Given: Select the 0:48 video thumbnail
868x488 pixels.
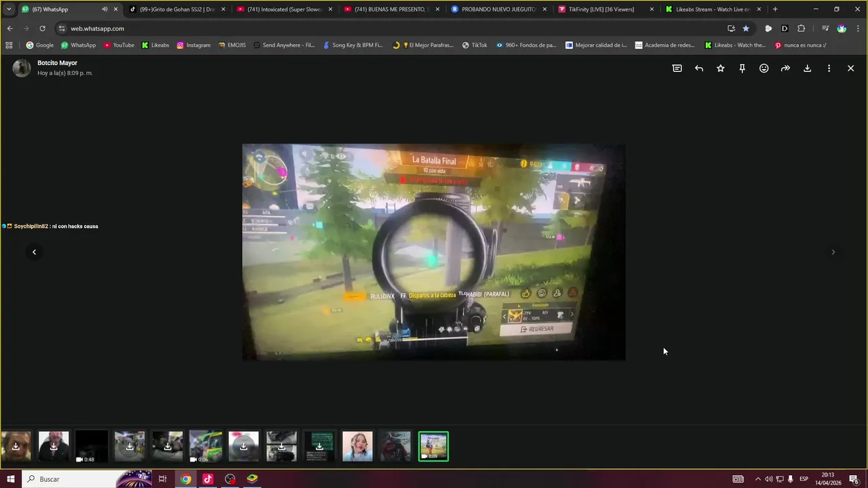Looking at the screenshot, I should coord(92,447).
